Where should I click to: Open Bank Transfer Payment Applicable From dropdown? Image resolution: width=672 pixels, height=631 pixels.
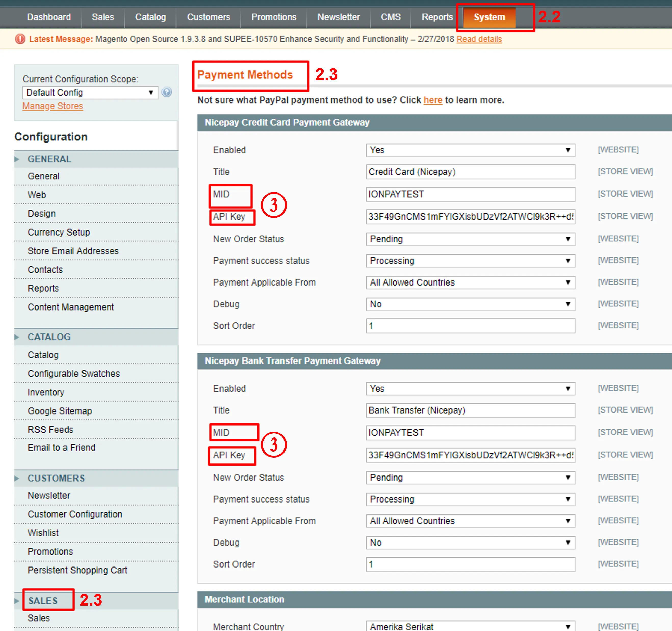pyautogui.click(x=471, y=521)
